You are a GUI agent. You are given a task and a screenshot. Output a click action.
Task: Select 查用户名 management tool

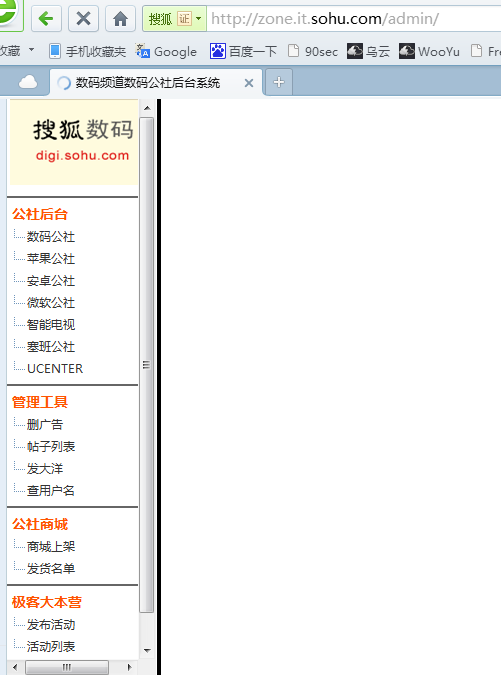[x=51, y=491]
